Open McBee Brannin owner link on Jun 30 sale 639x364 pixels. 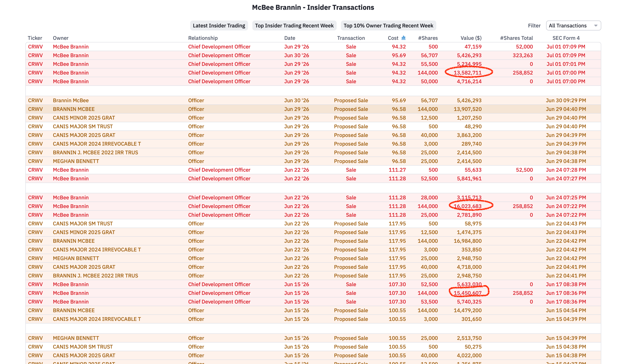(x=71, y=55)
